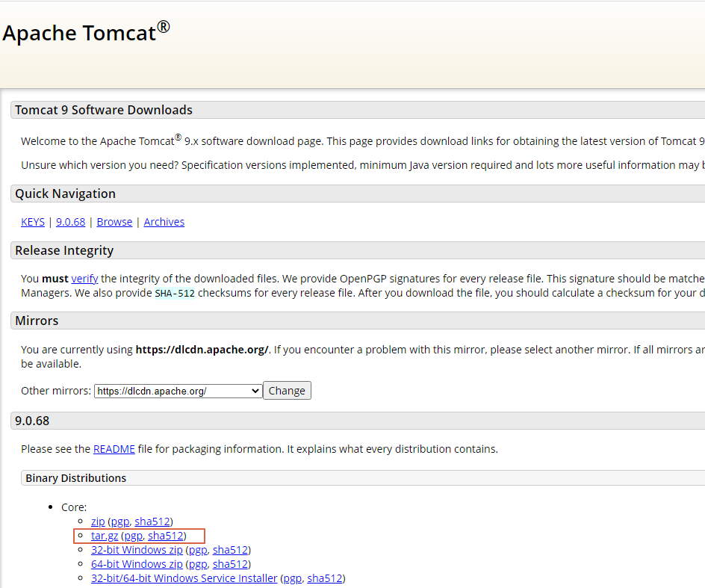Open the pgp signature for Core zip
Image resolution: width=705 pixels, height=588 pixels.
[120, 522]
